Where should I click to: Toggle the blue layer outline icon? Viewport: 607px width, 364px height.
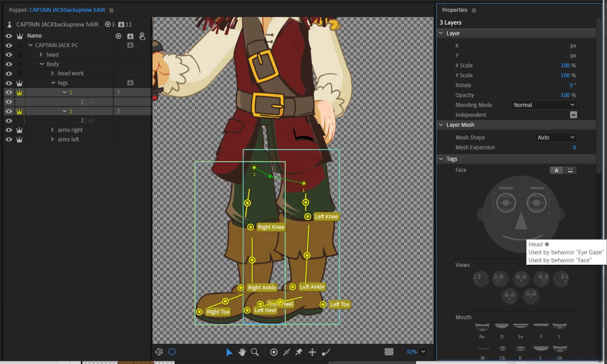pos(172,352)
